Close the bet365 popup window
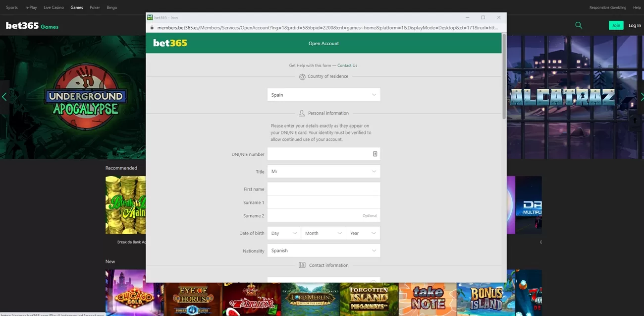644x316 pixels. click(x=499, y=17)
